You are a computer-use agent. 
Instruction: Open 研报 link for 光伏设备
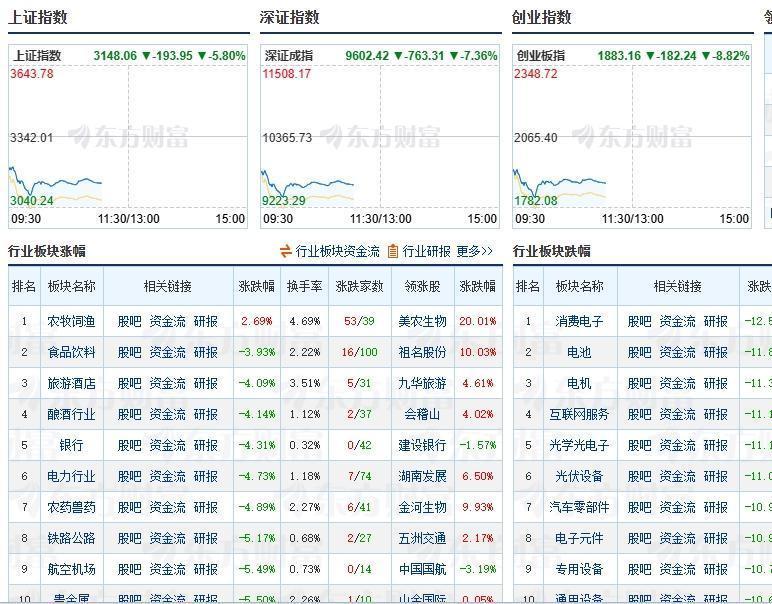pyautogui.click(x=716, y=477)
